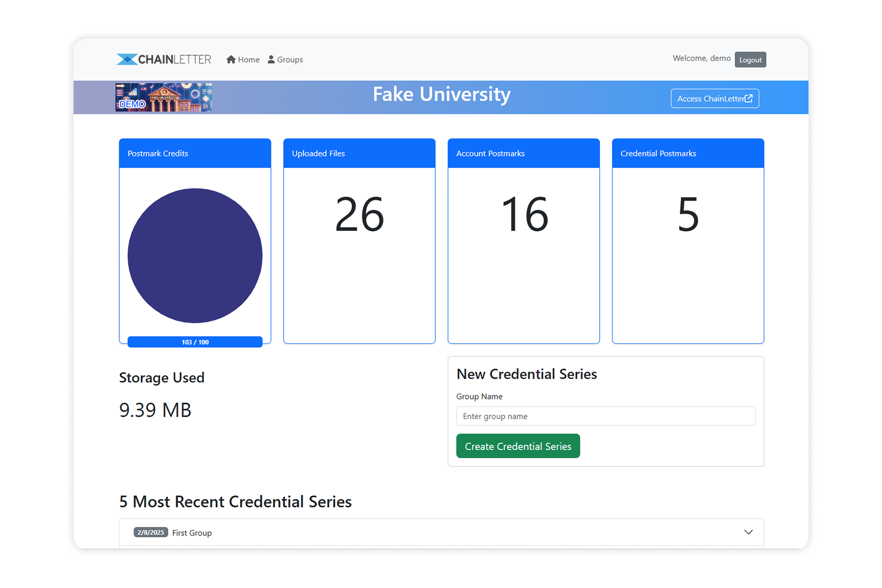
Task: Click the 2/8/2025 date badge
Action: [151, 532]
